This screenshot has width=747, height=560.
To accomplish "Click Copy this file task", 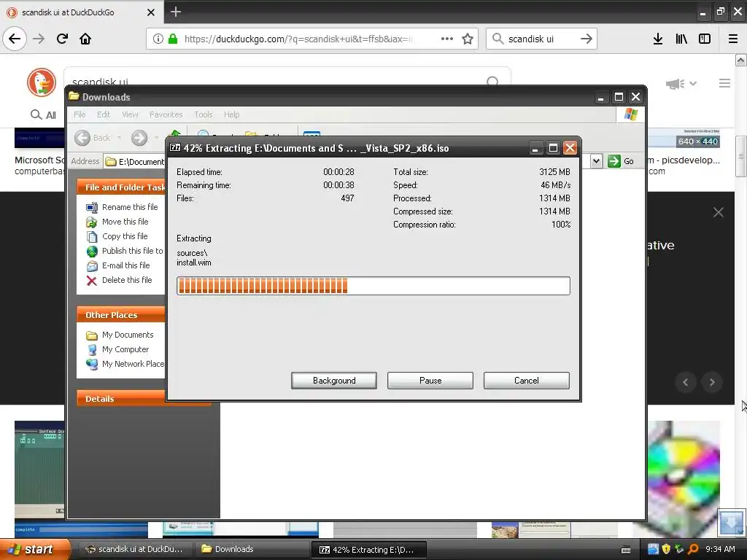I will click(117, 236).
